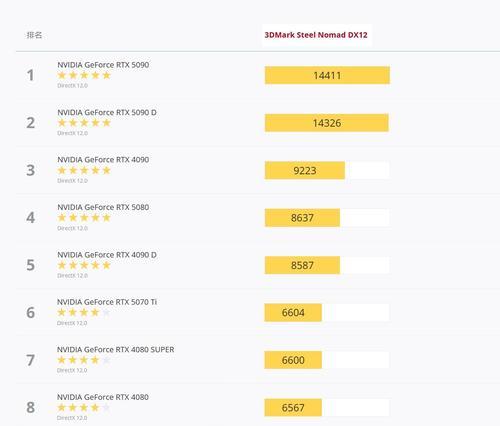
Task: Select the NVIDIA GeForce RTX 4080 SUPER link
Action: 115,350
